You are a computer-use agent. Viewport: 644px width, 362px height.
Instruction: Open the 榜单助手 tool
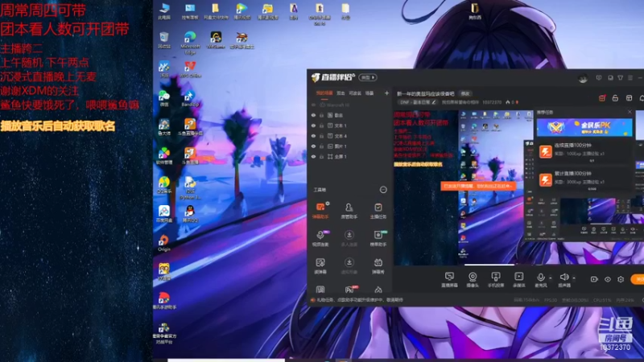(x=378, y=238)
